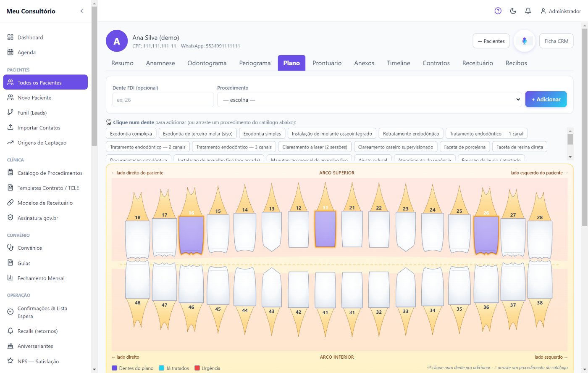Image resolution: width=588 pixels, height=373 pixels.
Task: Click the purple Dentes do plano legend swatch
Action: [x=114, y=368]
